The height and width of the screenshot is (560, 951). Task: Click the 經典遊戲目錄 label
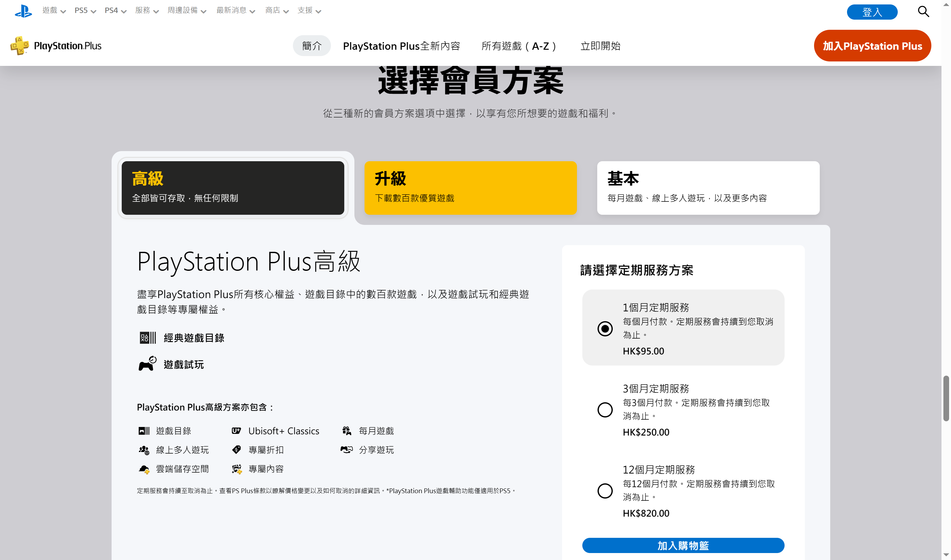[194, 338]
